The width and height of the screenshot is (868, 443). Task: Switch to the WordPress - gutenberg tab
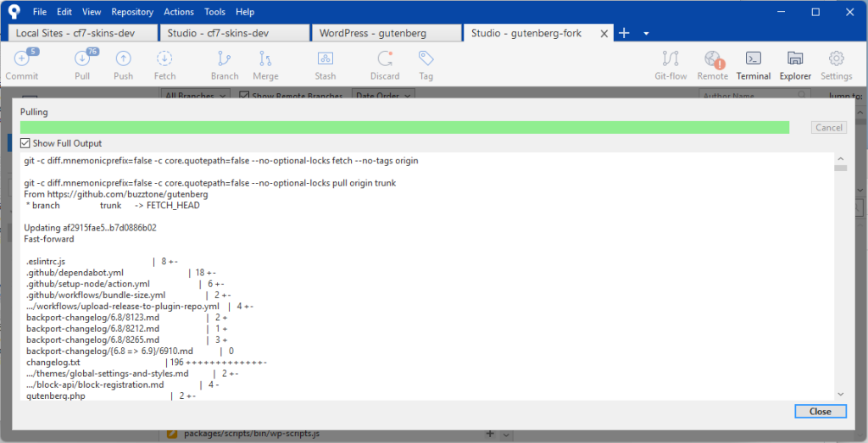point(385,33)
